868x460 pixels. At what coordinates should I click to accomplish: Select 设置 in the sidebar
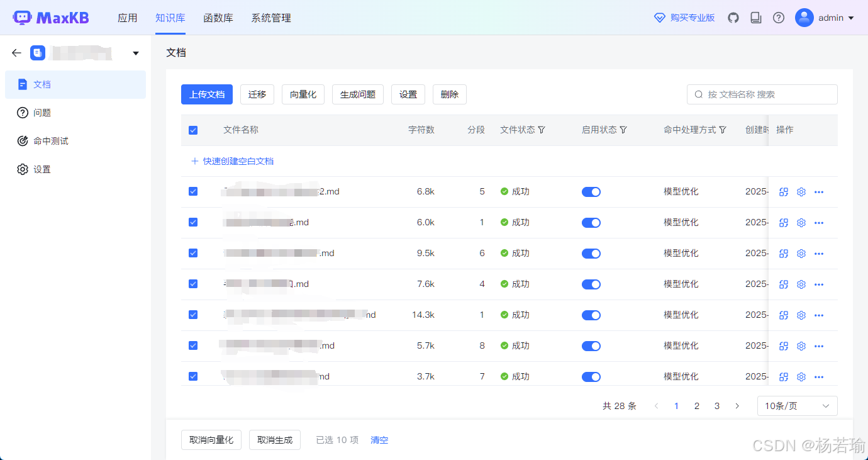pyautogui.click(x=75, y=169)
